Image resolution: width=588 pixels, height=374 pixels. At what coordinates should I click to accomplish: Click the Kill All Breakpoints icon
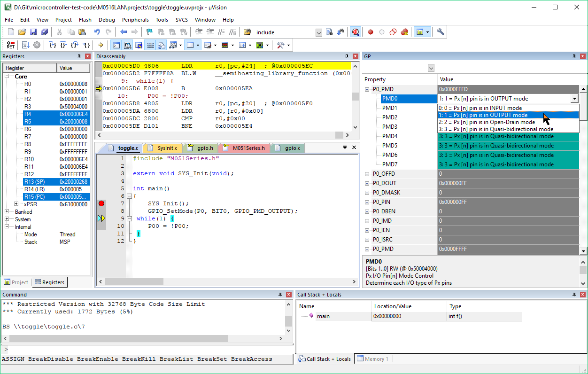404,32
